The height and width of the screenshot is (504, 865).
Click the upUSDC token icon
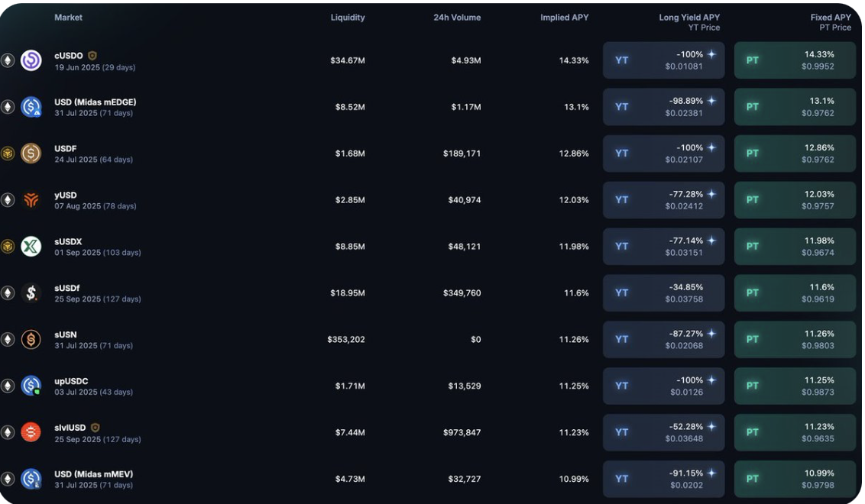tap(31, 386)
